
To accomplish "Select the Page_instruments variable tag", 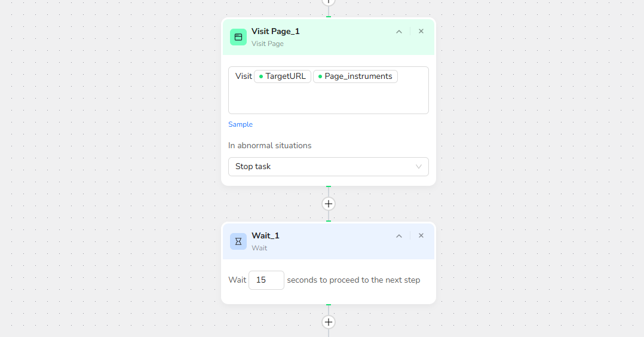I will tap(355, 76).
